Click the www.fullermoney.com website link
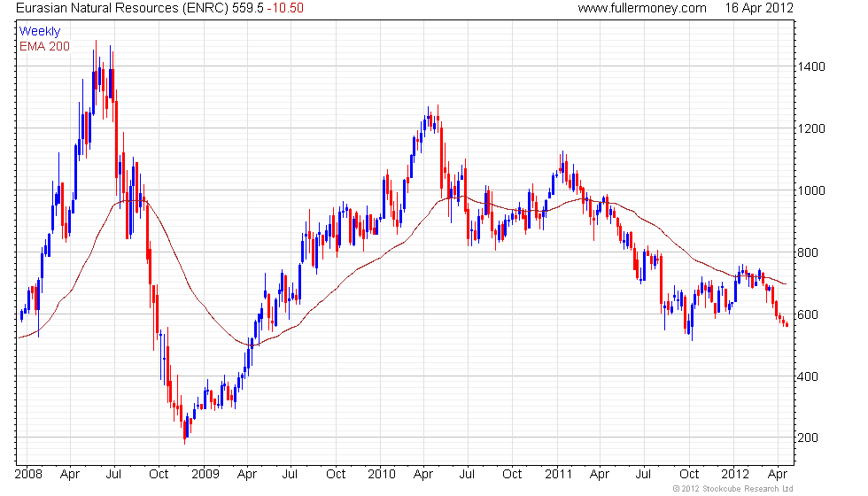The image size is (868, 496). tap(641, 8)
